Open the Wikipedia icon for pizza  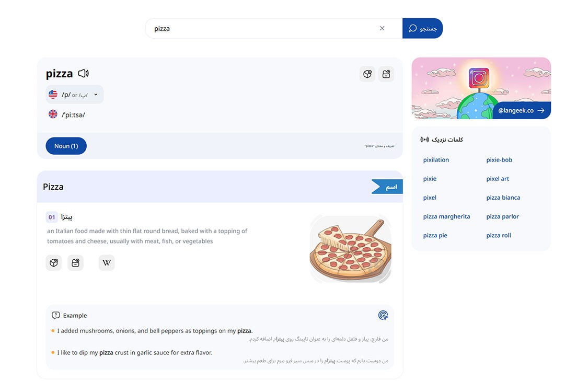coord(107,263)
